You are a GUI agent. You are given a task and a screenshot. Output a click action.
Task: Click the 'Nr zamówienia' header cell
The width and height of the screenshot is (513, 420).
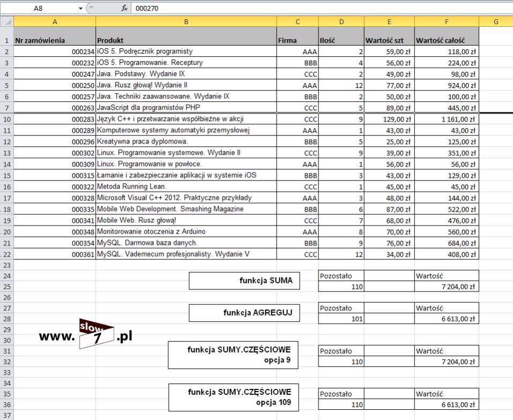55,36
